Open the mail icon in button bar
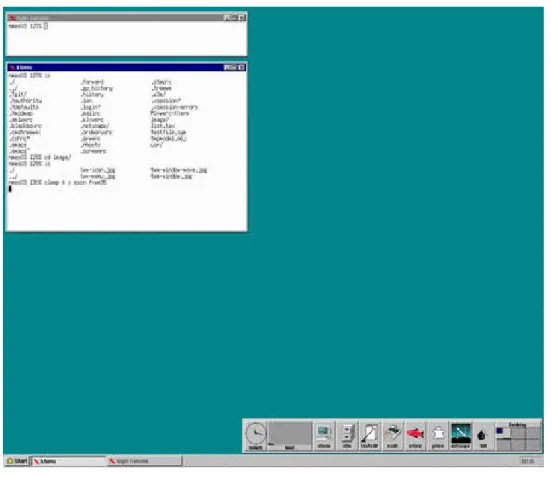Image resolution: width=552 pixels, height=477 pixels. 393,435
